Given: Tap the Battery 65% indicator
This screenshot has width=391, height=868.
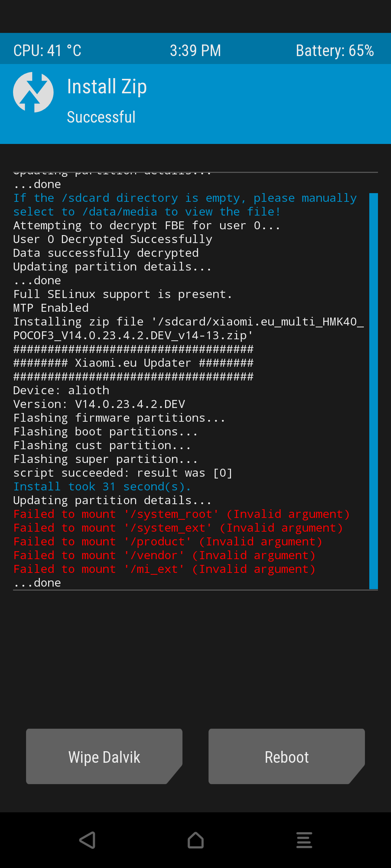Looking at the screenshot, I should [335, 51].
